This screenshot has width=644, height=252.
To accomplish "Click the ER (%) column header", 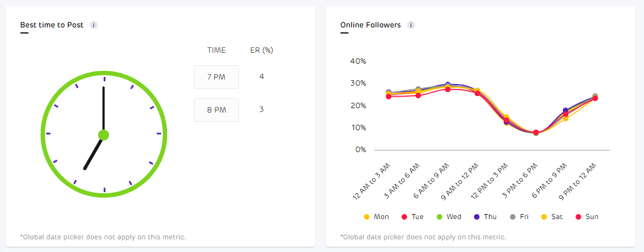I will tap(261, 50).
